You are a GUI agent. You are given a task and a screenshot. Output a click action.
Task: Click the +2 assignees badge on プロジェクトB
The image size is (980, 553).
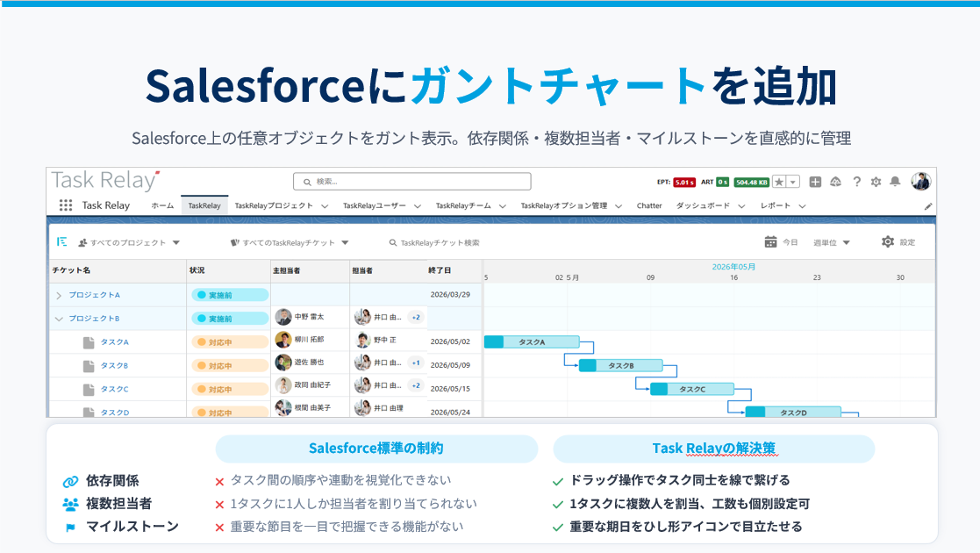tap(416, 317)
